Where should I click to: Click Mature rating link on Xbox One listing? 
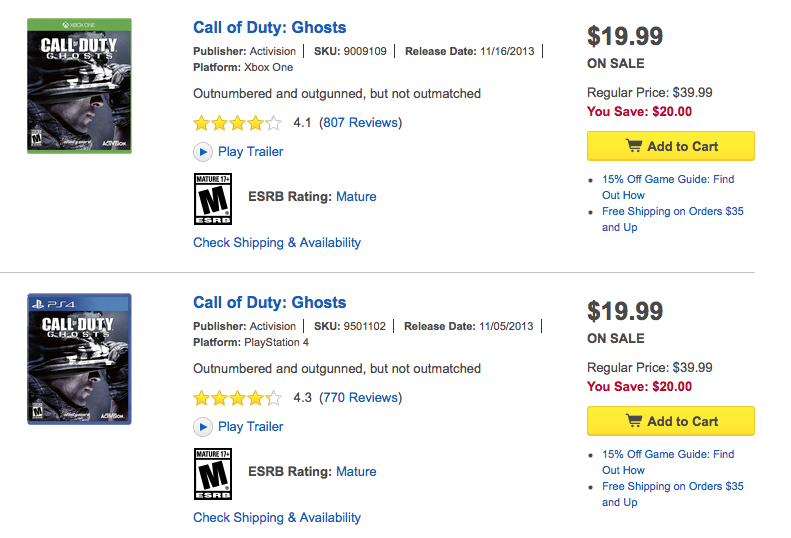pos(356,197)
